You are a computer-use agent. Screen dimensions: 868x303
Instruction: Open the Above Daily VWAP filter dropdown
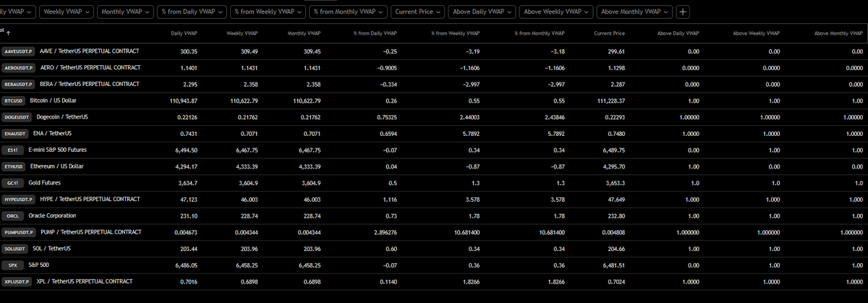click(x=482, y=12)
